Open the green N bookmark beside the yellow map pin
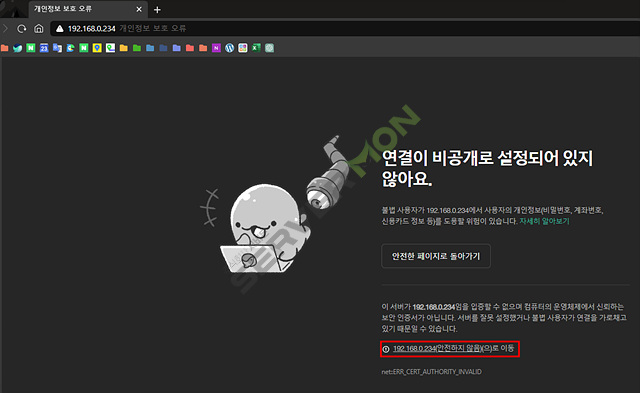640x393 pixels. pyautogui.click(x=84, y=48)
